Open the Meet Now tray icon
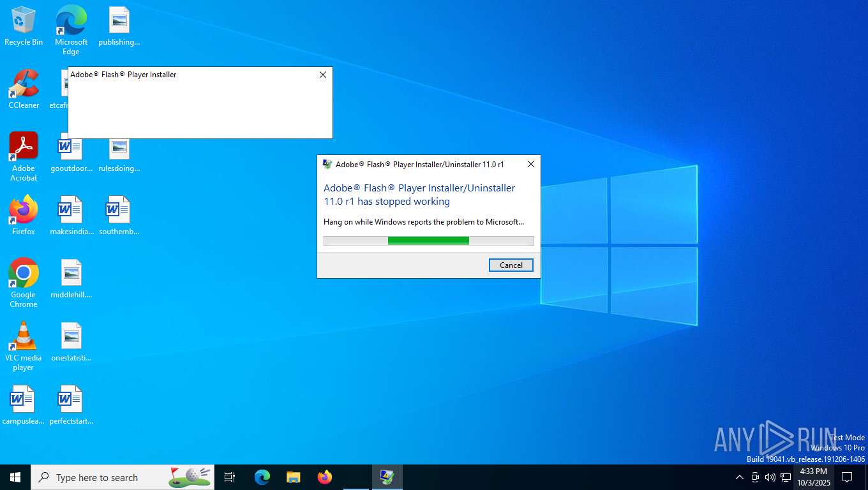Viewport: 868px width, 490px height. coord(755,477)
